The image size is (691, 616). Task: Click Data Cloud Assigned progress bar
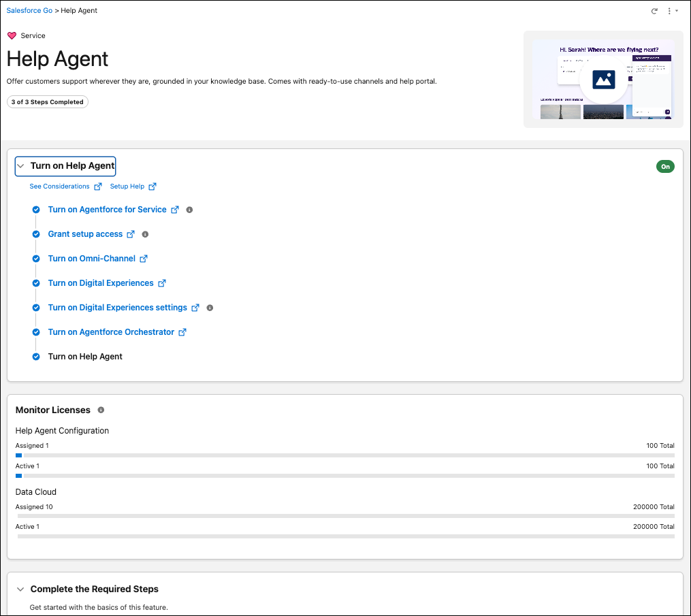[x=345, y=516]
